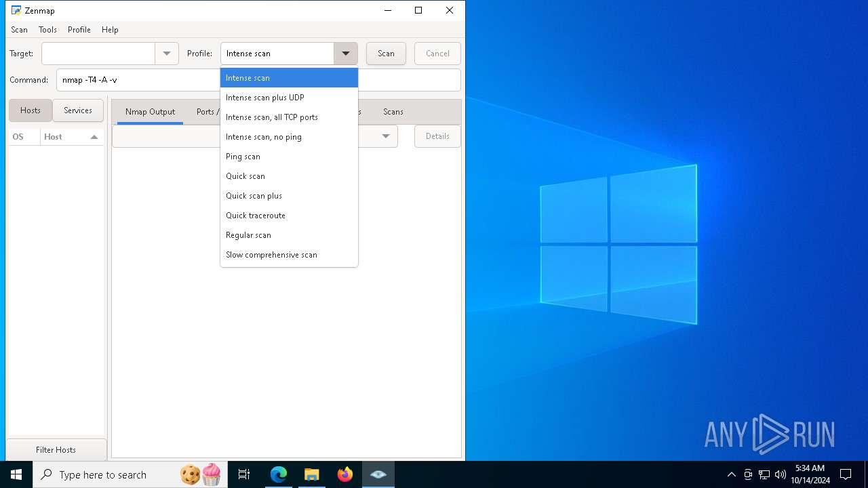
Task: Click the Details button
Action: (437, 136)
